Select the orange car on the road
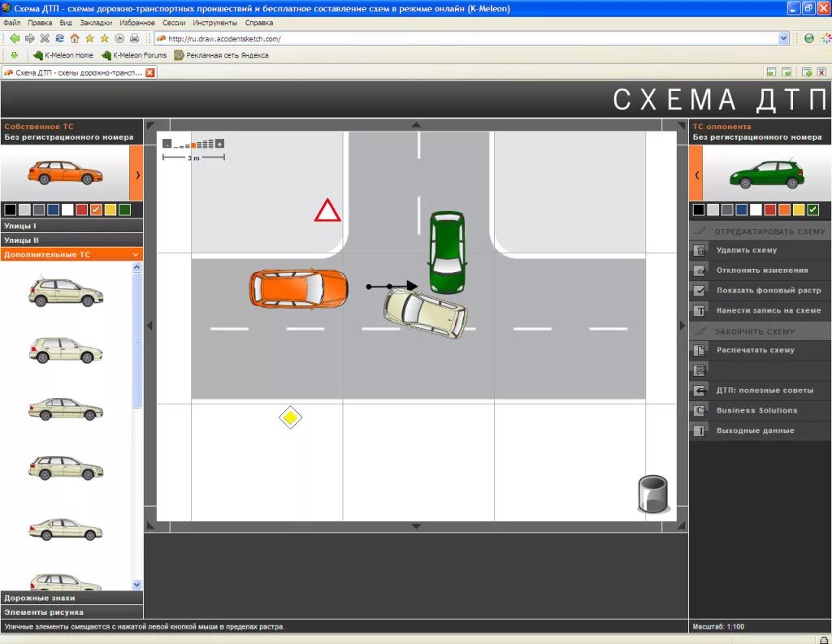The height and width of the screenshot is (644, 832). (299, 288)
